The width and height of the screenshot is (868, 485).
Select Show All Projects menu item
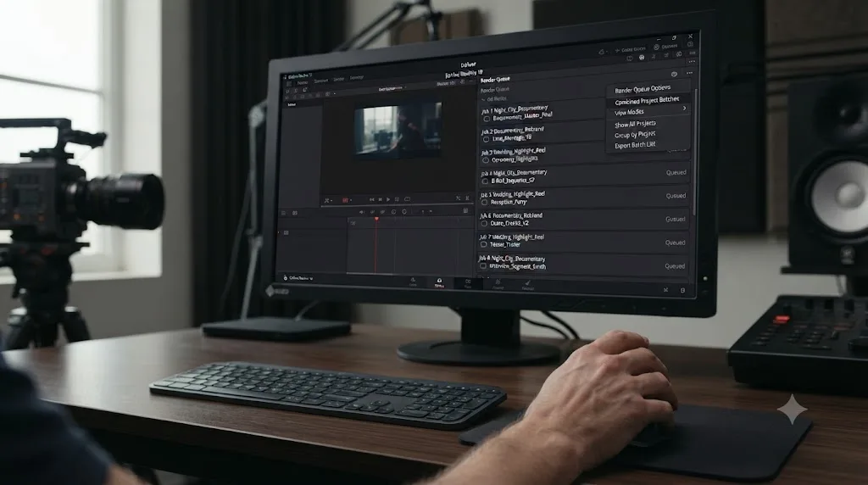click(x=635, y=124)
